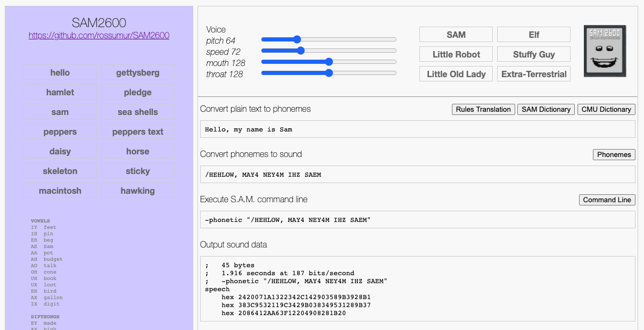Load the daisy sample phrase
This screenshot has width=644, height=330.
click(60, 151)
